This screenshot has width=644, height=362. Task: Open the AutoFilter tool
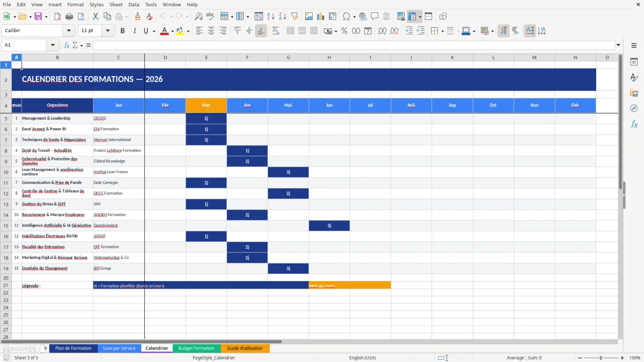294,16
